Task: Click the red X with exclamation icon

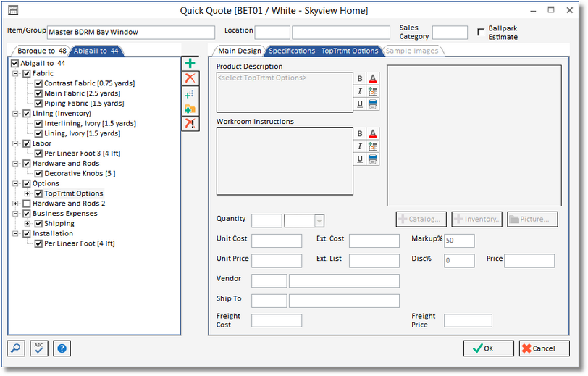Action: [190, 123]
